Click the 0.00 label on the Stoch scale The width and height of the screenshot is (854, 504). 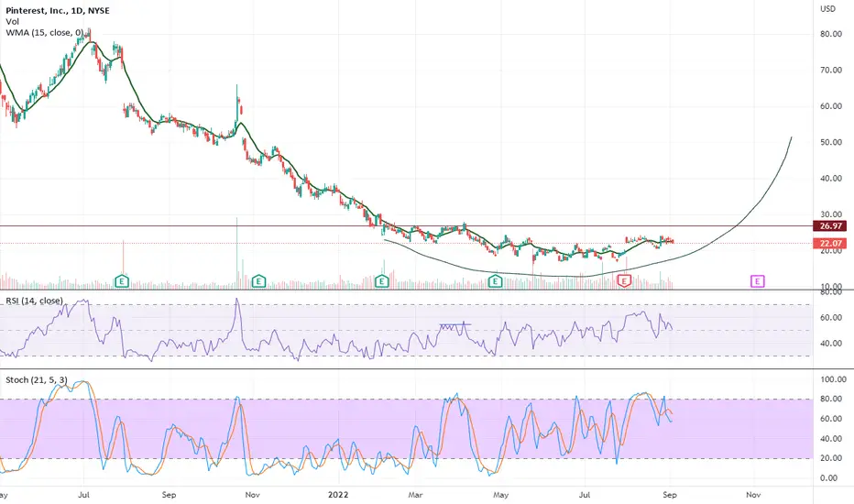tap(828, 477)
